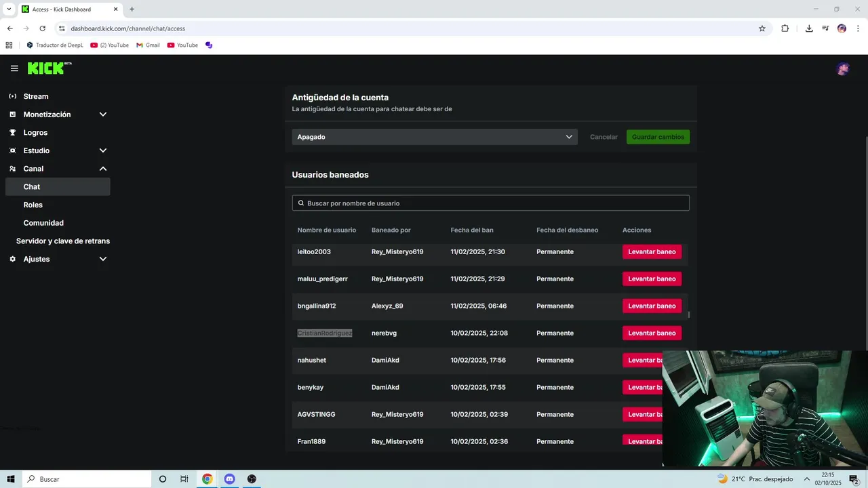The image size is (868, 488).
Task: Click the Kick logo
Action: point(50,68)
